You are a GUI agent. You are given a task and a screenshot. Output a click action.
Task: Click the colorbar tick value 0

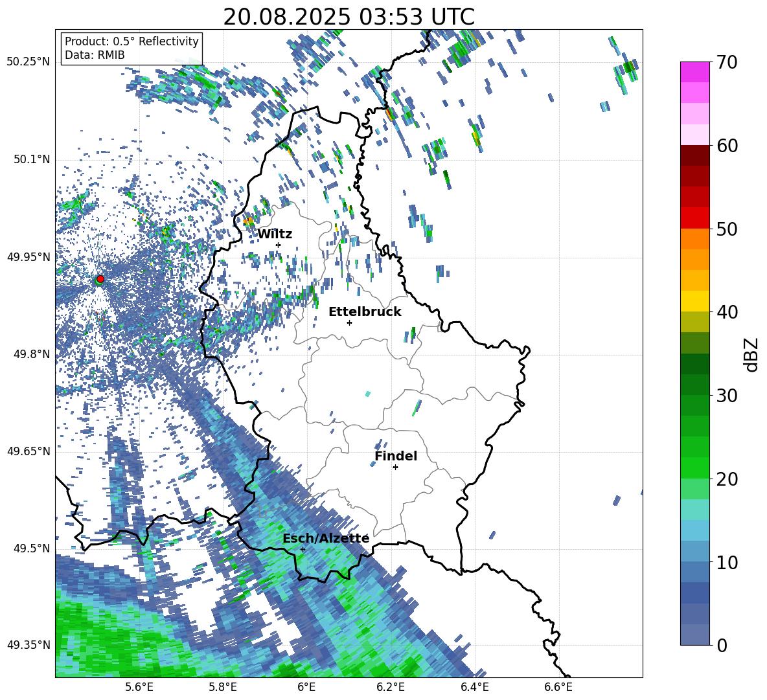coord(722,645)
